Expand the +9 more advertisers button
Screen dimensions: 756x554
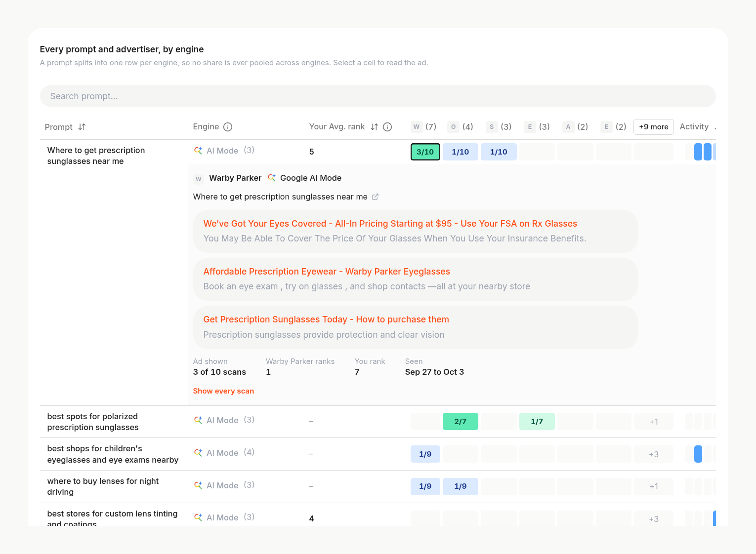(654, 127)
